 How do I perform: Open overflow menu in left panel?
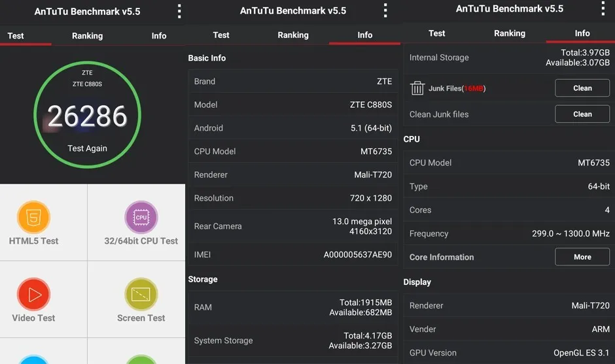(x=179, y=11)
